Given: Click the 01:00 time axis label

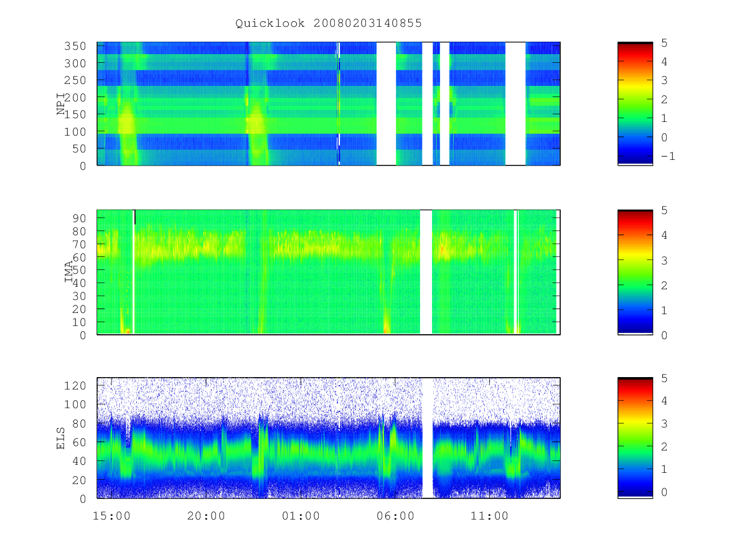Looking at the screenshot, I should [x=301, y=516].
